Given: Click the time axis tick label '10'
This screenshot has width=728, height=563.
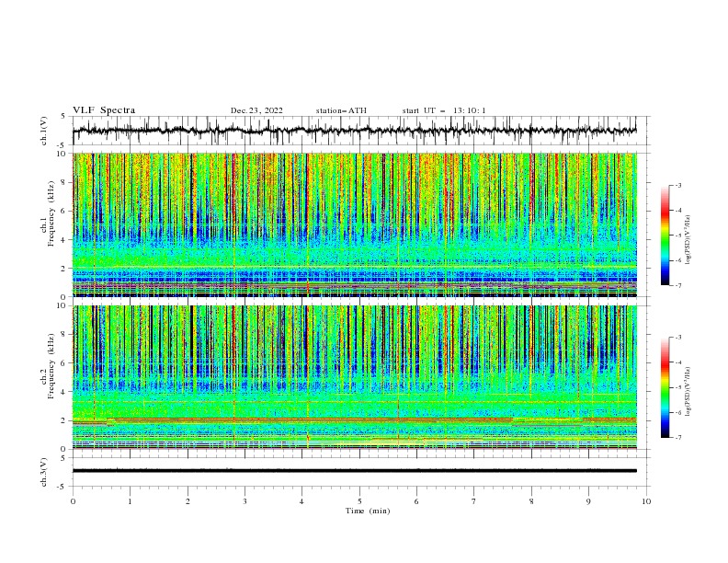Looking at the screenshot, I should (x=646, y=501).
